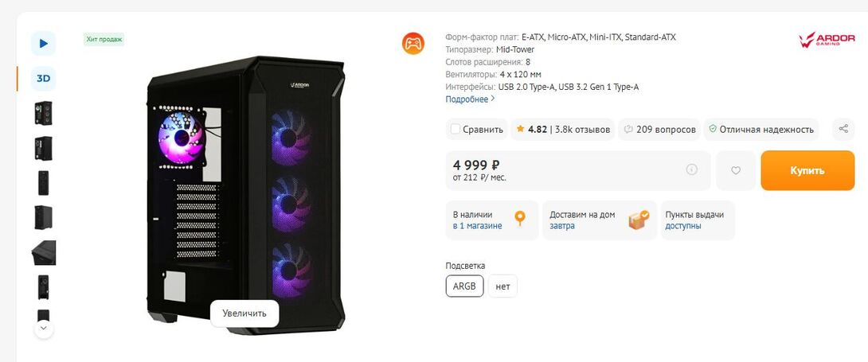Screen dimensions: 868x362
Task: Show price info via the info icon
Action: [691, 169]
